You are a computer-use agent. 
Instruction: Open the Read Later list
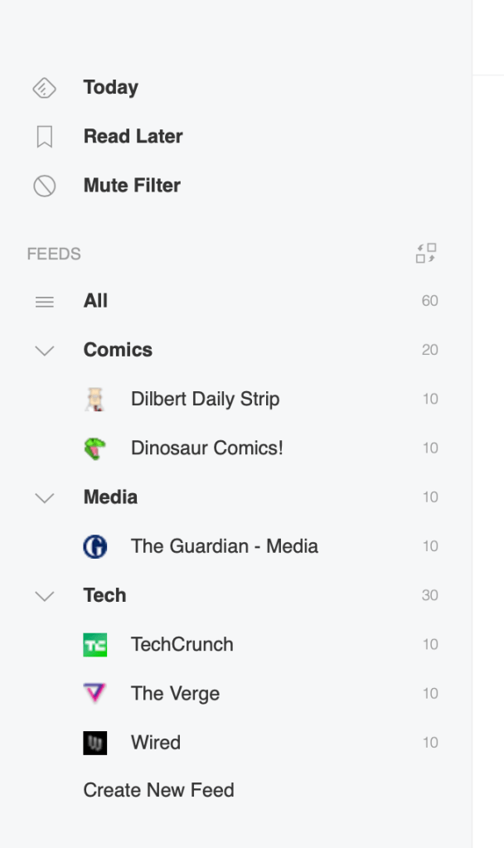pyautogui.click(x=133, y=137)
